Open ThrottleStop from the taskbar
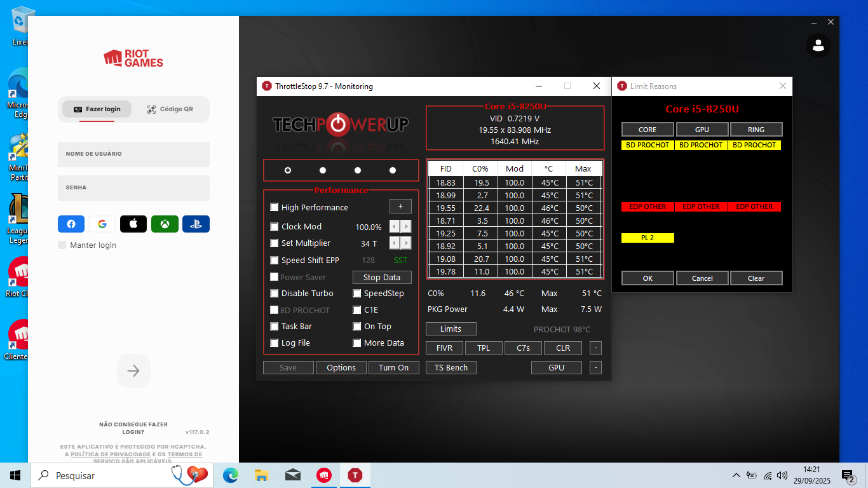 (355, 475)
